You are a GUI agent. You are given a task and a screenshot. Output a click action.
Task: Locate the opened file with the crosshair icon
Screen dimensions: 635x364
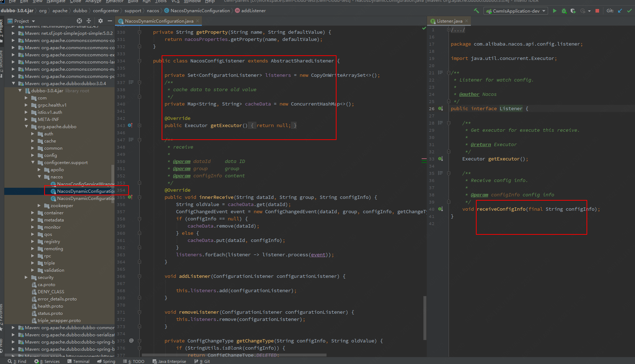point(79,21)
